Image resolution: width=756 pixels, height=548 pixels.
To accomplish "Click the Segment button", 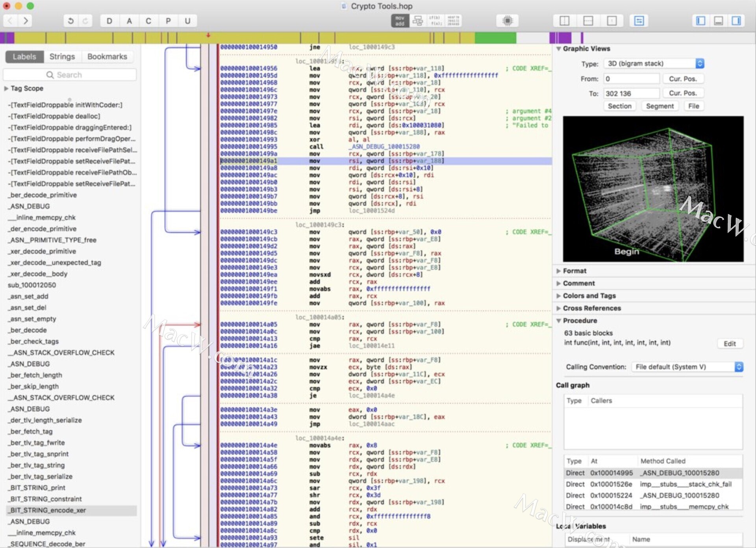I will (660, 106).
